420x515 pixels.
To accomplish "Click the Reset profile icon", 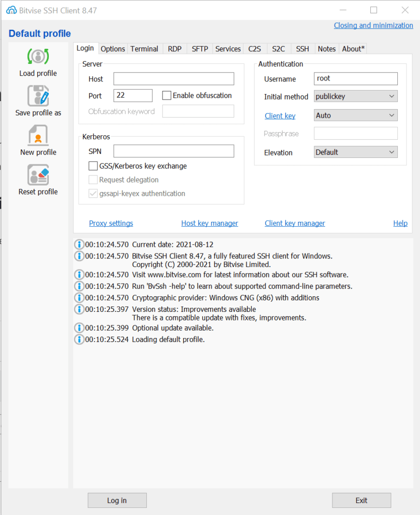I will point(38,175).
